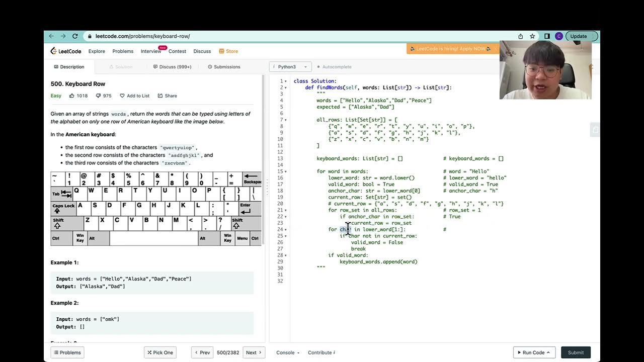
Task: Switch to the Discuss (999+) tab
Action: 172,67
